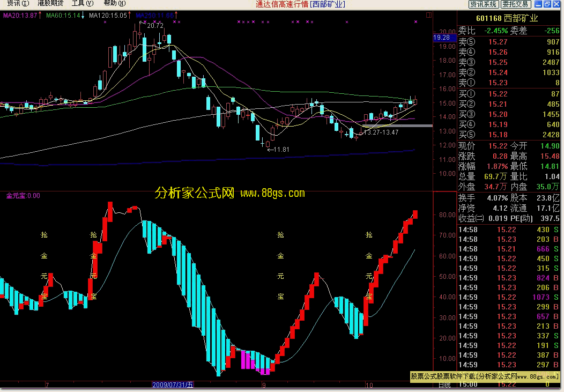Click the 14:59 tick row with volume 657
Screen dimensions: 564x392
coord(509,316)
